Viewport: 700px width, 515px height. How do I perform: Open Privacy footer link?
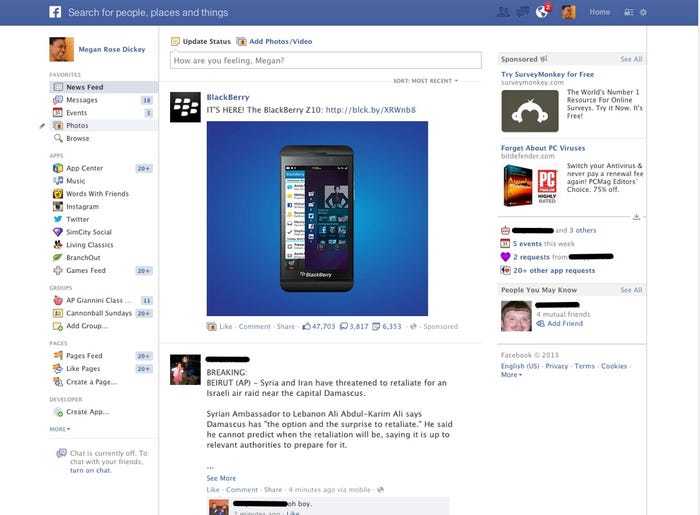tap(557, 366)
